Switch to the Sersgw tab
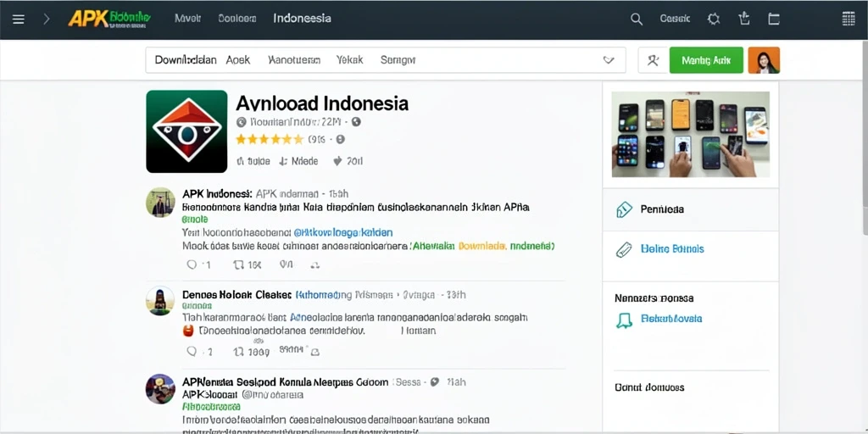This screenshot has width=868, height=434. (398, 60)
